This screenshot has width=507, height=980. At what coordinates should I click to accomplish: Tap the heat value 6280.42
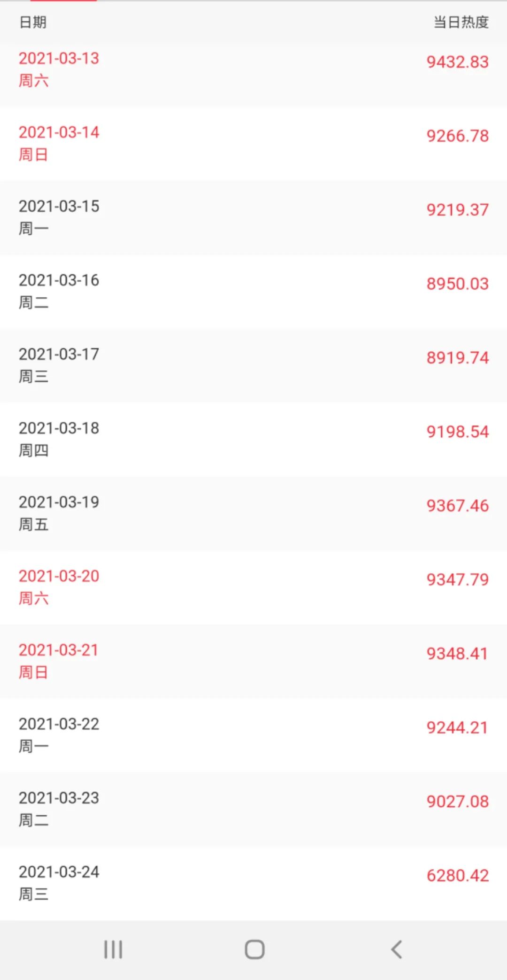pos(457,875)
